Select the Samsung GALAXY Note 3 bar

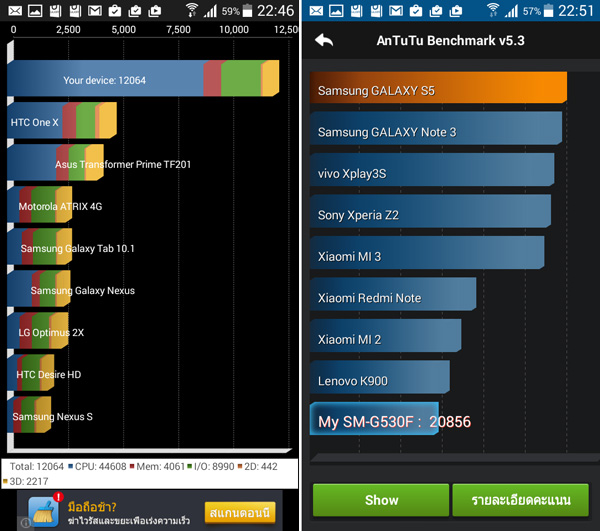tap(436, 129)
